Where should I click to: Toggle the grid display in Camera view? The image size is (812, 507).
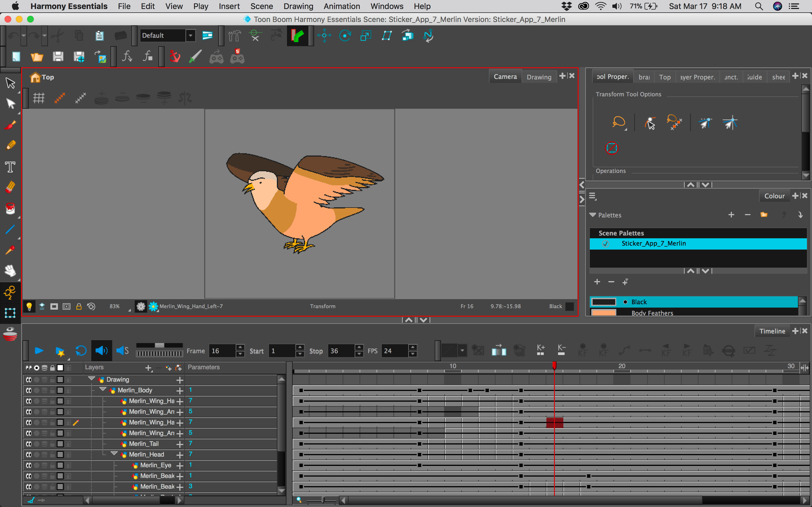point(39,98)
